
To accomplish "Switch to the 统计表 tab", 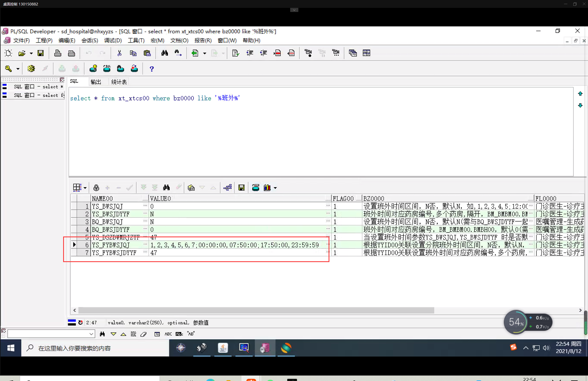I will click(119, 82).
